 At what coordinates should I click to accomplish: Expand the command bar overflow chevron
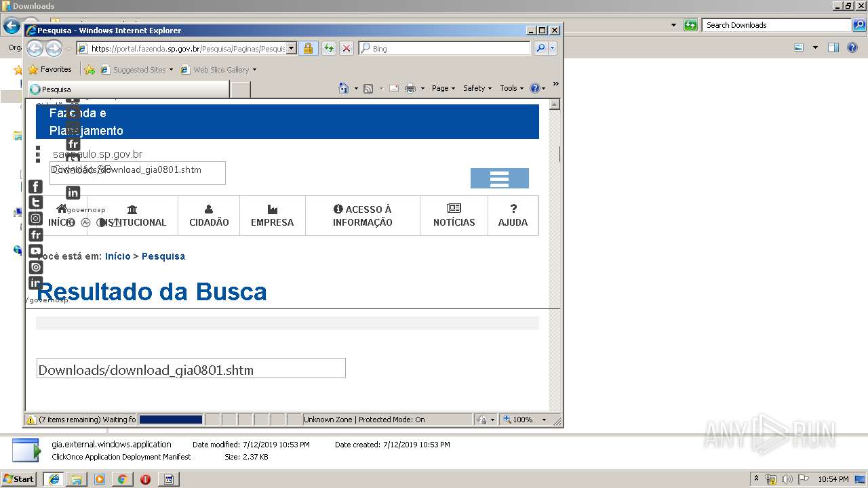[x=555, y=84]
